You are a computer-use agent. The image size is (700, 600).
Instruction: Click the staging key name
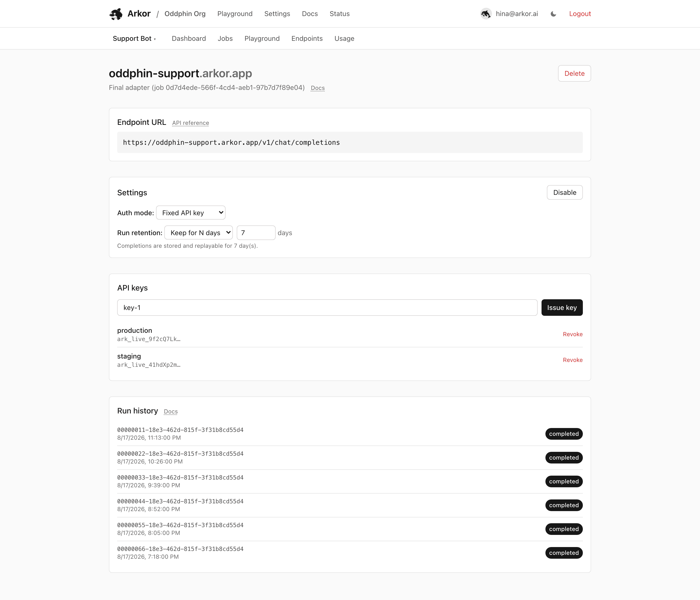click(x=129, y=356)
